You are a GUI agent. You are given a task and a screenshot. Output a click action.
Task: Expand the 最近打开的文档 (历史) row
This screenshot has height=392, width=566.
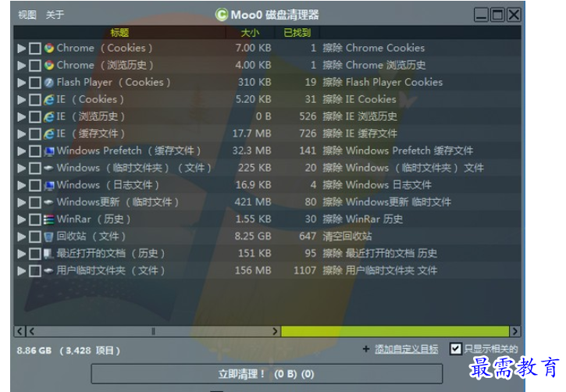click(22, 254)
